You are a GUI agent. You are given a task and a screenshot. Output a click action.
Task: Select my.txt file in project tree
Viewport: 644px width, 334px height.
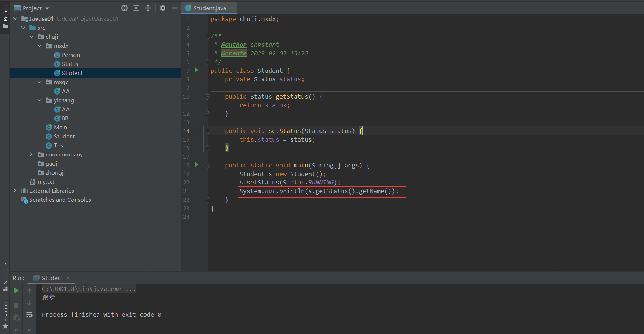(x=46, y=181)
